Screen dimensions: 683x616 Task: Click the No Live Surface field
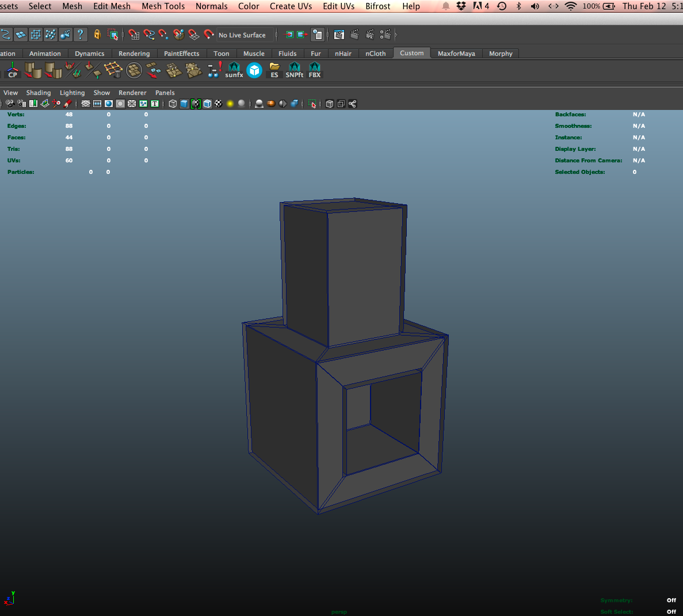pyautogui.click(x=242, y=35)
